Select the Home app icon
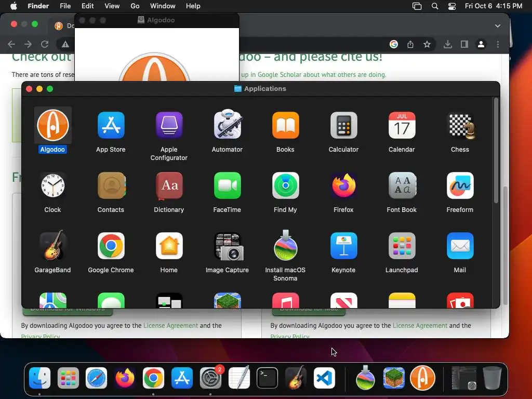The width and height of the screenshot is (532, 399). [169, 246]
